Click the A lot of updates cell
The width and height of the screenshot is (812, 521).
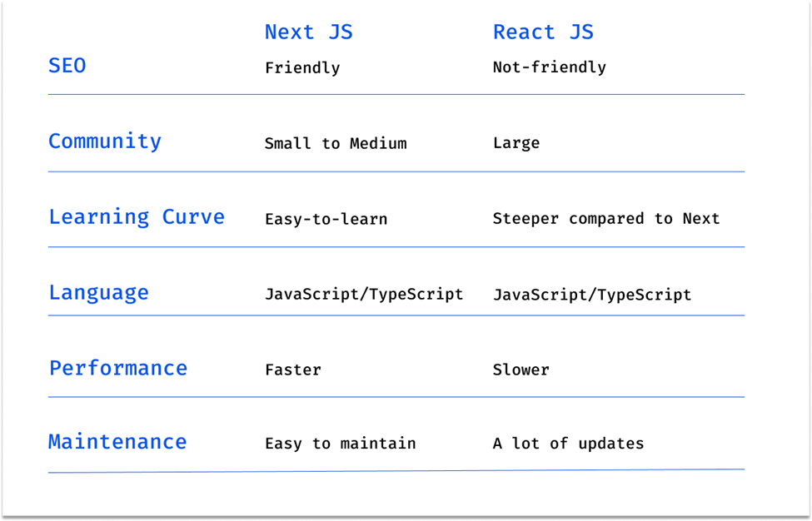[569, 444]
